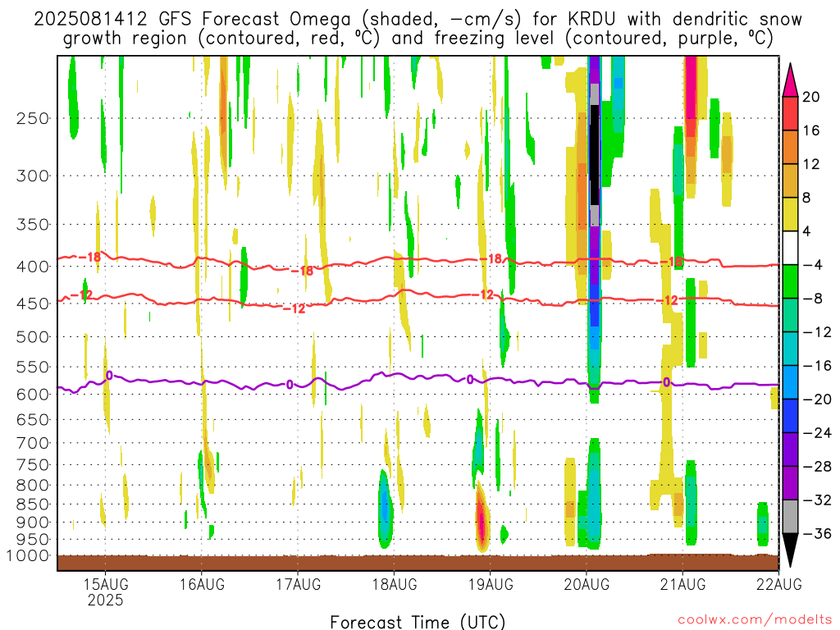Click the coolwx.com/modelts link text
The width and height of the screenshot is (840, 630).
[755, 620]
